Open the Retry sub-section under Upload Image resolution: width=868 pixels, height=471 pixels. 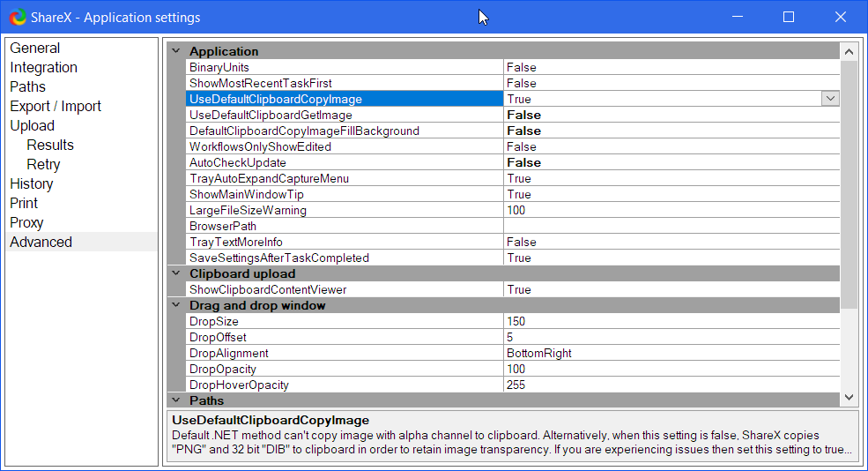[x=43, y=165]
